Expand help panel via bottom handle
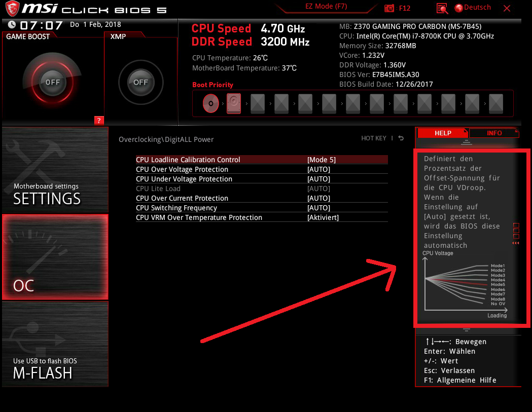Image resolution: width=532 pixels, height=412 pixels. pos(467,329)
